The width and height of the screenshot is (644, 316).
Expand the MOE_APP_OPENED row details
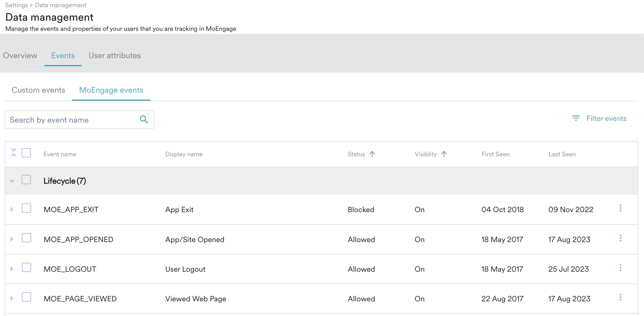[x=12, y=239]
